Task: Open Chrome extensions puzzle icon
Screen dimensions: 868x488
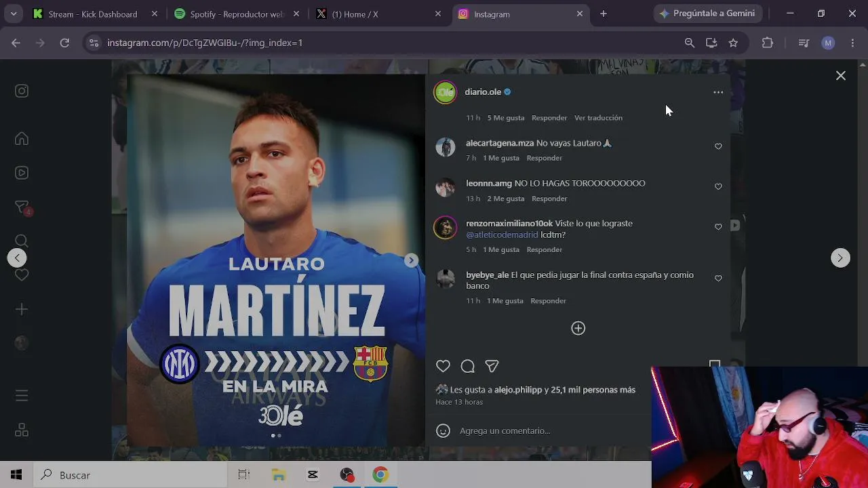Action: pyautogui.click(x=768, y=43)
